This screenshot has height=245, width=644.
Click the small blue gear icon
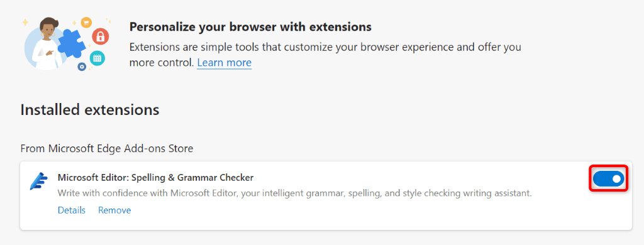coord(82,67)
